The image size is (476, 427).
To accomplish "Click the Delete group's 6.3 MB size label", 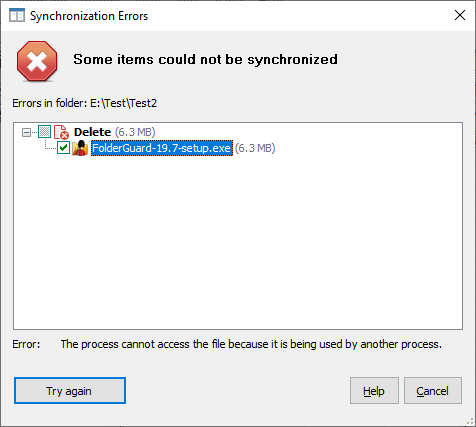I will [135, 132].
